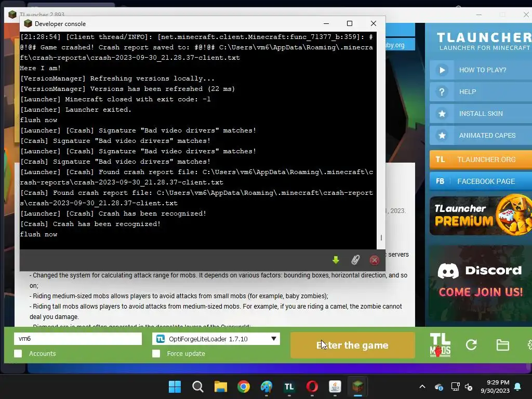Image resolution: width=532 pixels, height=399 pixels.
Task: Click the muted volume tray icon
Action: [x=469, y=387]
